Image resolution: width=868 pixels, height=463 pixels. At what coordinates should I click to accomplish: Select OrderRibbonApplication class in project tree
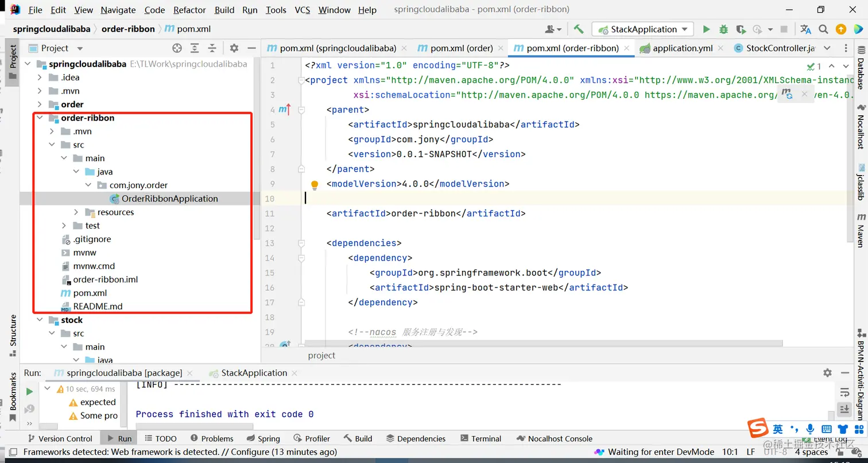[169, 199]
